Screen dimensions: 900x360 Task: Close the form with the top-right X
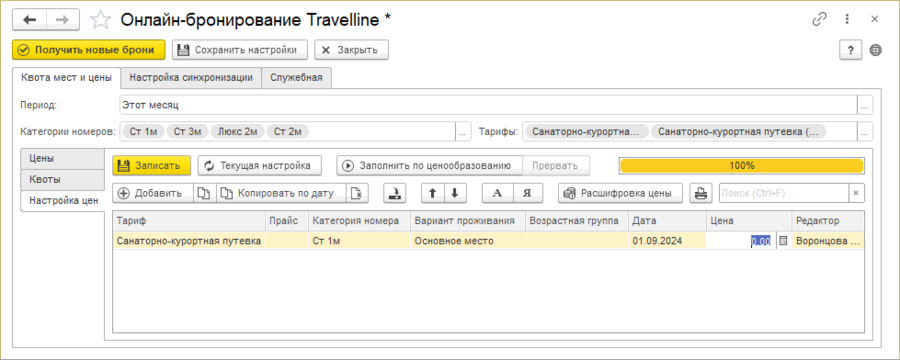tap(875, 19)
